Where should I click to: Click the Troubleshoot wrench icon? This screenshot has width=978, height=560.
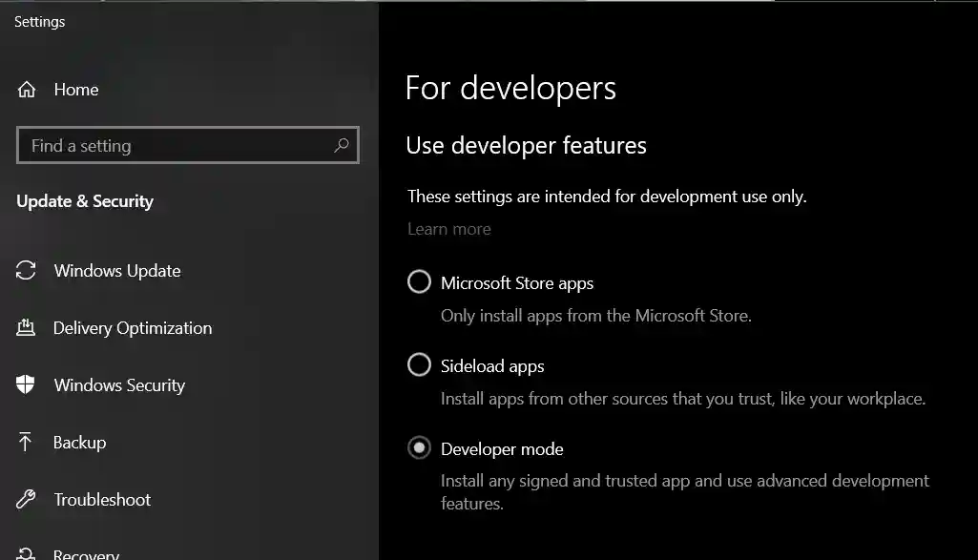(x=24, y=500)
